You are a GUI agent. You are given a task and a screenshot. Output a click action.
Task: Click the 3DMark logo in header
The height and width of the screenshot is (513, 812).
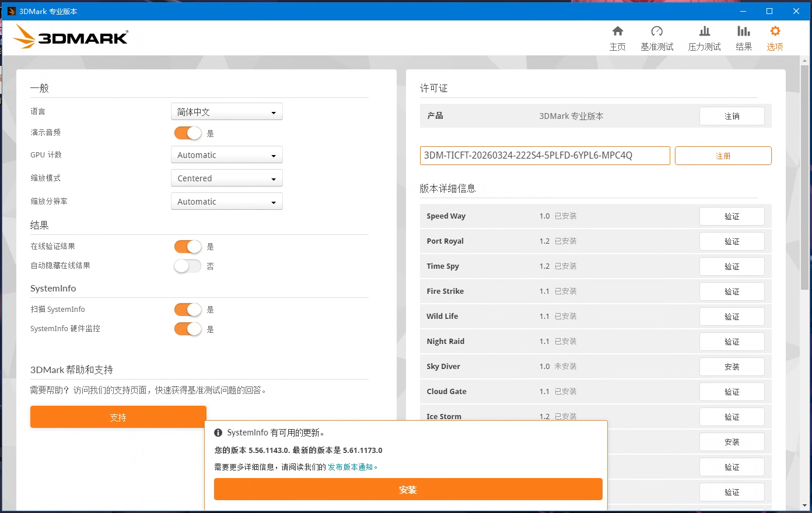point(71,37)
